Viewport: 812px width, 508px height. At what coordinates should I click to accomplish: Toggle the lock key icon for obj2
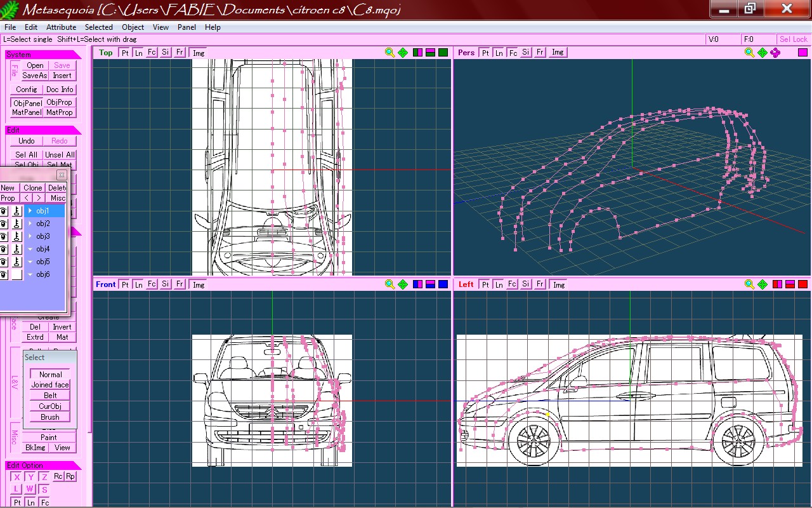17,224
